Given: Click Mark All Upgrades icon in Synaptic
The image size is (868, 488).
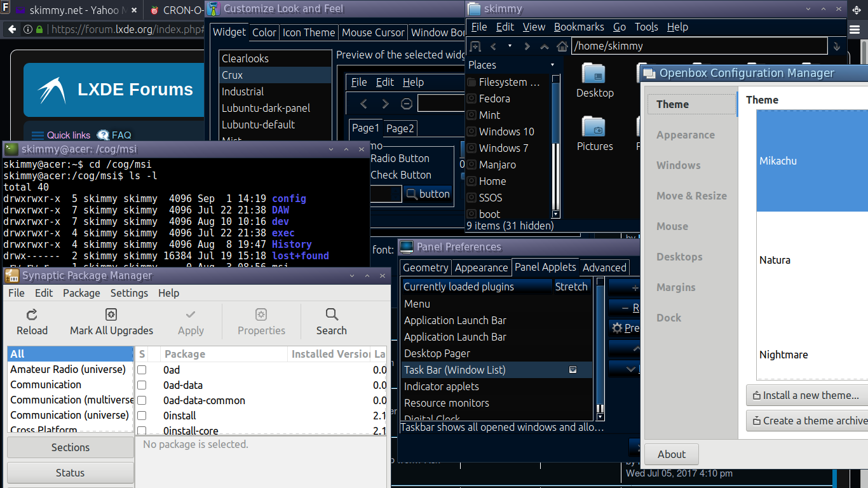Looking at the screenshot, I should [x=111, y=314].
